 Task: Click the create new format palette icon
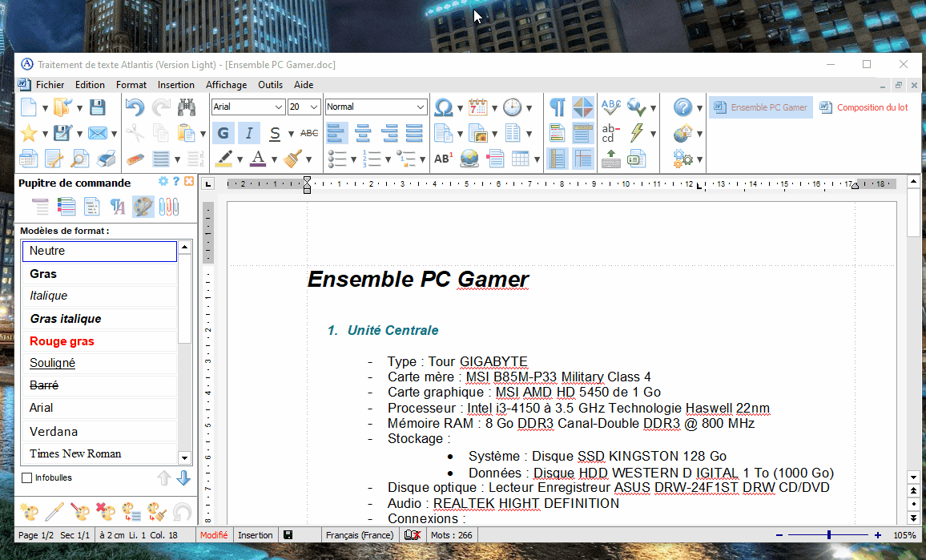[x=29, y=512]
